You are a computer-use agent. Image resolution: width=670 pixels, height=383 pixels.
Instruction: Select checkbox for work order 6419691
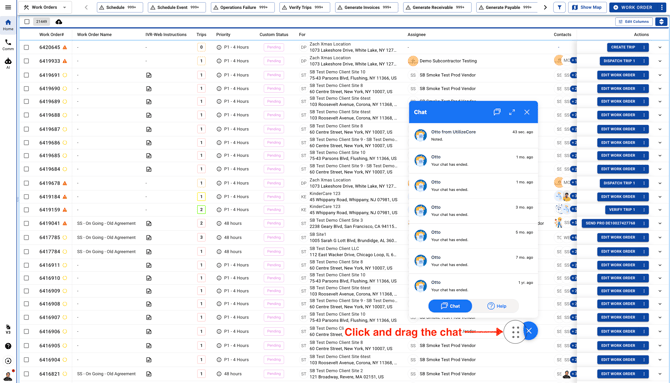click(x=26, y=75)
